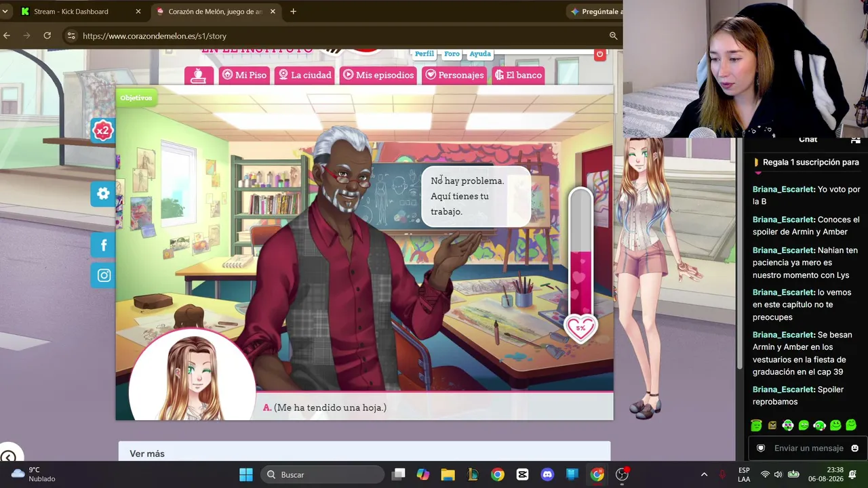Close the Stream - Kick Dashboard tab

138,12
